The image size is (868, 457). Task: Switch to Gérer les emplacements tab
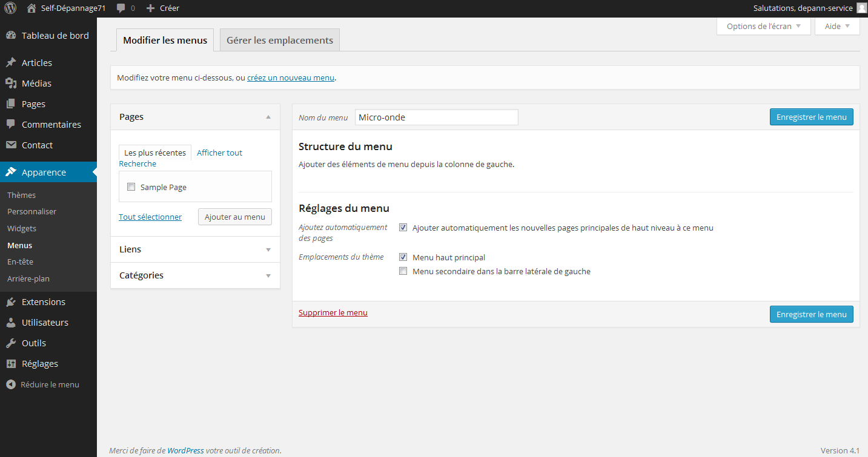pos(279,39)
